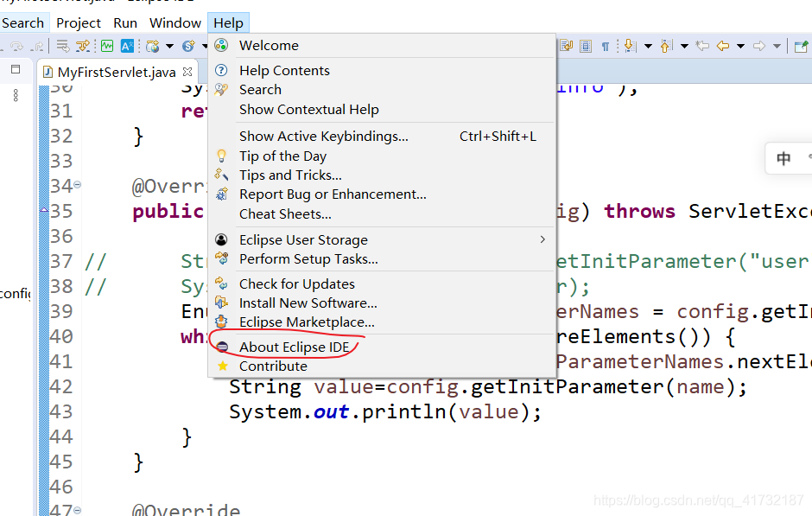Click the Contribute star icon
The image size is (812, 516).
pos(222,366)
